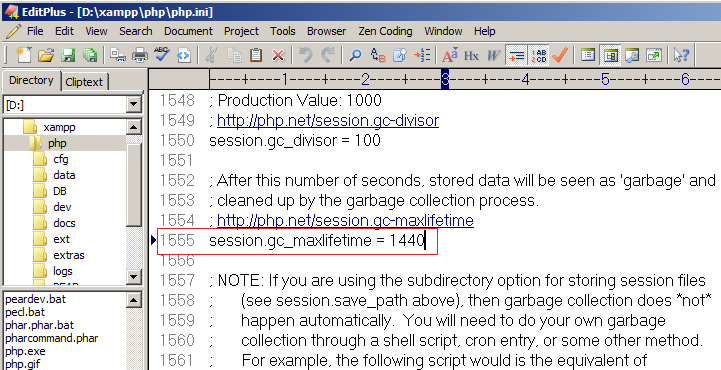Create a new document from toolbar

(24, 56)
